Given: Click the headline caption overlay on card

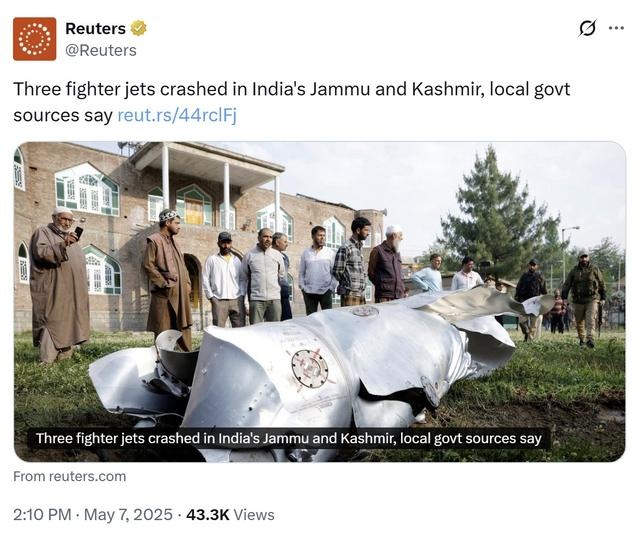Looking at the screenshot, I should tap(289, 438).
